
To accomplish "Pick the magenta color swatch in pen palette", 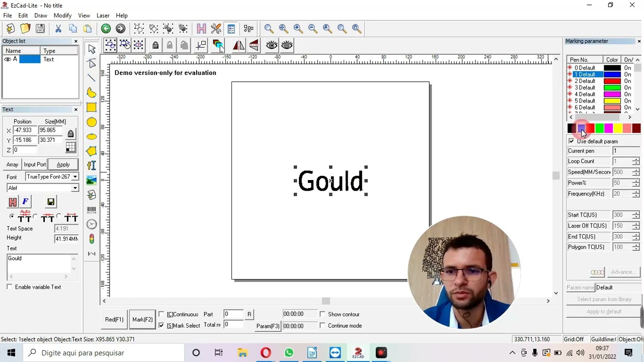I will pos(609,129).
